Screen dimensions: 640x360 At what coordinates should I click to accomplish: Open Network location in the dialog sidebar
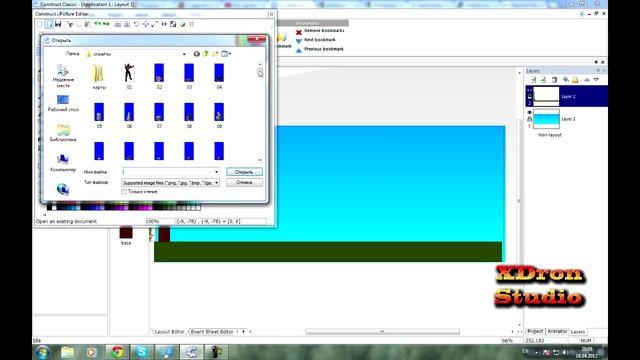point(63,189)
